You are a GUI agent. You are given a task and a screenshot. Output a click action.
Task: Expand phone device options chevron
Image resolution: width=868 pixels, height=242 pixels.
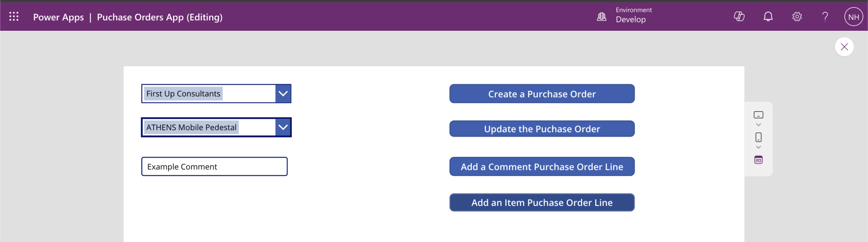pos(758,147)
